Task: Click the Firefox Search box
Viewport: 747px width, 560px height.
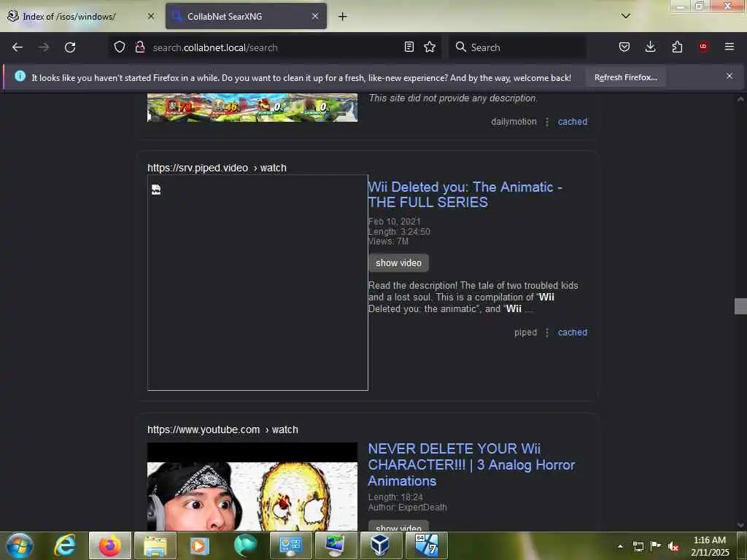Action: tap(517, 47)
